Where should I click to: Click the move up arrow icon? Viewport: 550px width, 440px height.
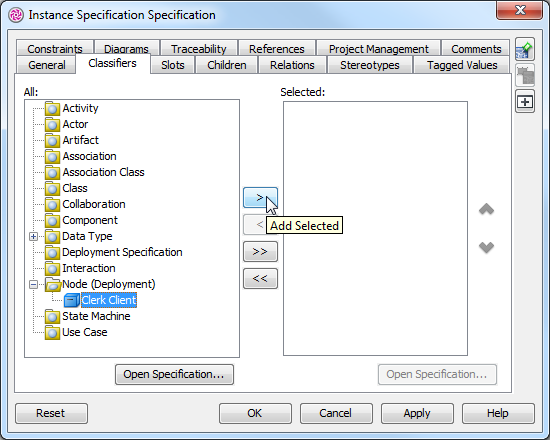[x=486, y=209]
